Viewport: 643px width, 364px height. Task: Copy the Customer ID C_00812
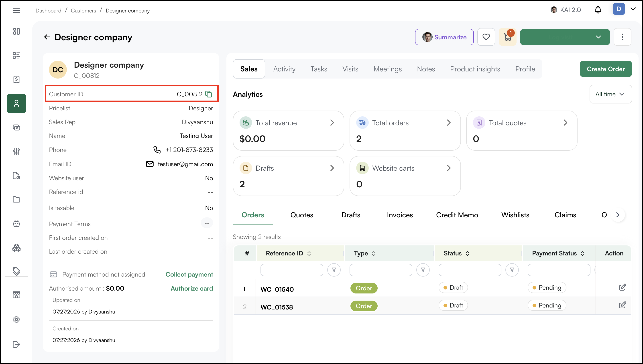pyautogui.click(x=209, y=94)
